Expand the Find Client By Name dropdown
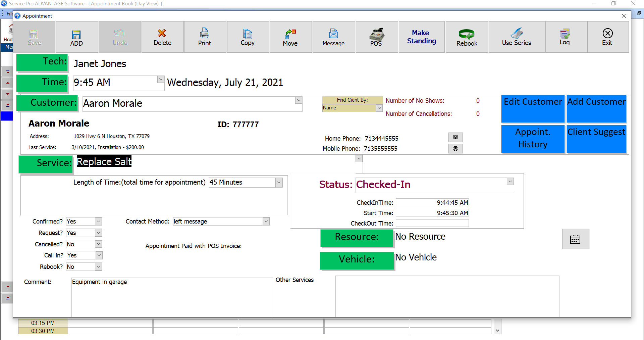The height and width of the screenshot is (340, 644). coord(379,108)
